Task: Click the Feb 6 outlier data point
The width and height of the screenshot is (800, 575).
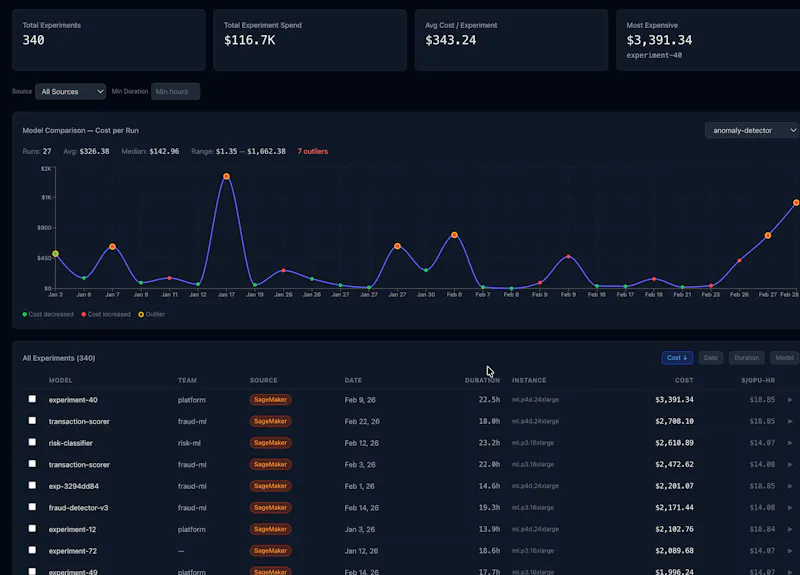Action: [454, 235]
